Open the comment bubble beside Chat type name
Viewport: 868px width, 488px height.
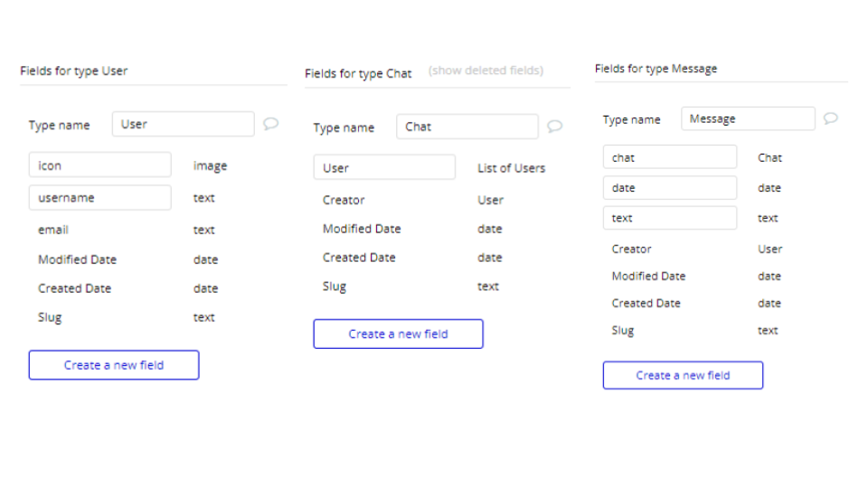point(554,127)
